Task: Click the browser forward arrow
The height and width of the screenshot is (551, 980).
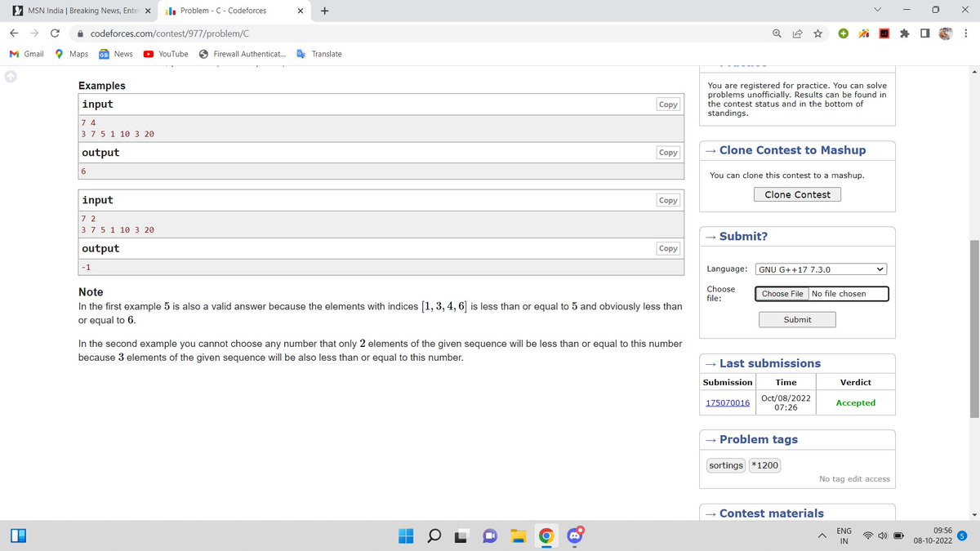Action: (x=34, y=33)
